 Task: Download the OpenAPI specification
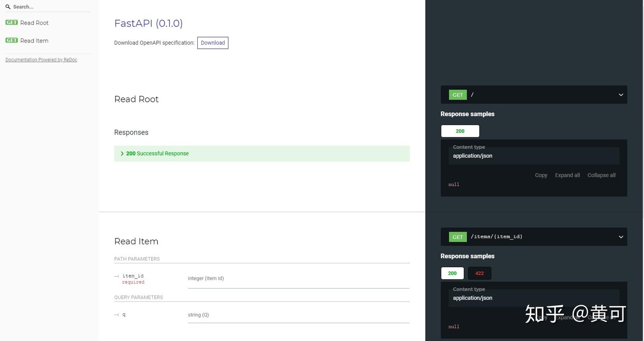coord(213,43)
